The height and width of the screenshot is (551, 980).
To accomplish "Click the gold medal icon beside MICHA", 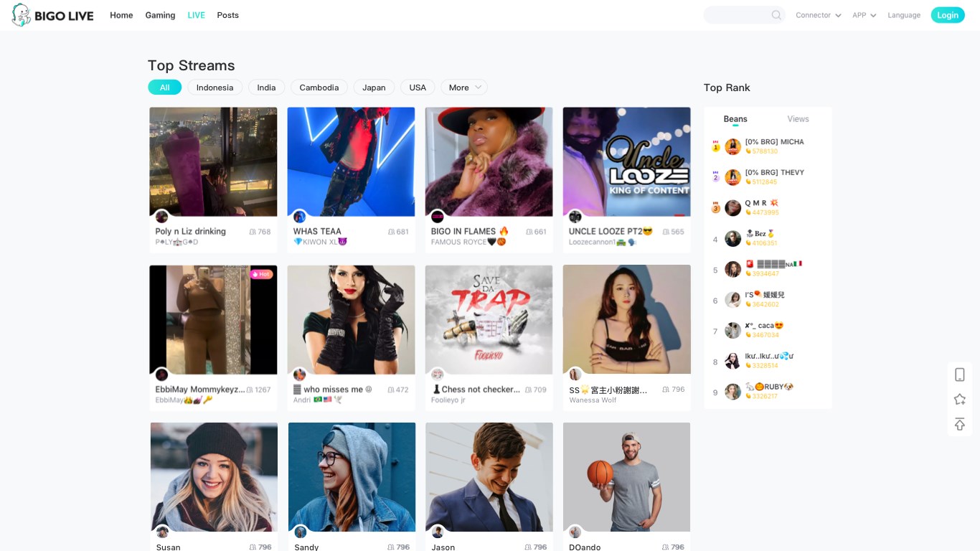I will 715,146.
